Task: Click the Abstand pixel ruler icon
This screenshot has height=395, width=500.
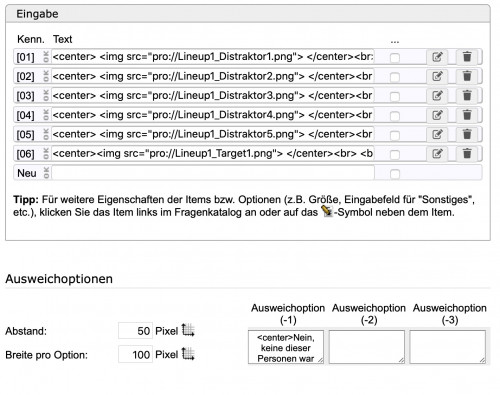Action: pos(188,330)
